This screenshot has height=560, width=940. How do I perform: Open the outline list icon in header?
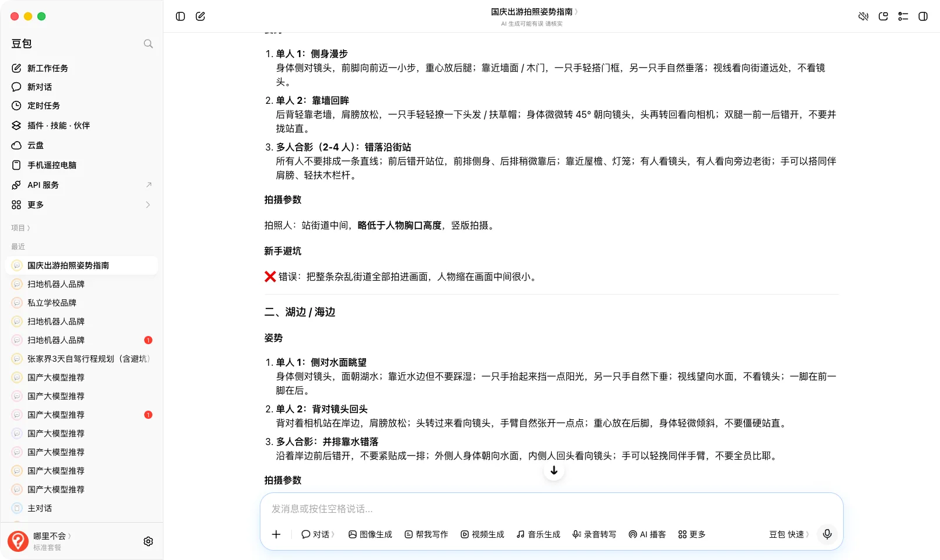click(903, 16)
